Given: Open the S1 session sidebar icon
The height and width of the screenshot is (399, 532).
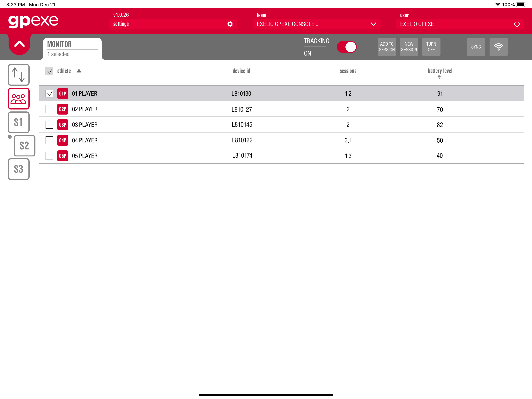Looking at the screenshot, I should (x=18, y=122).
